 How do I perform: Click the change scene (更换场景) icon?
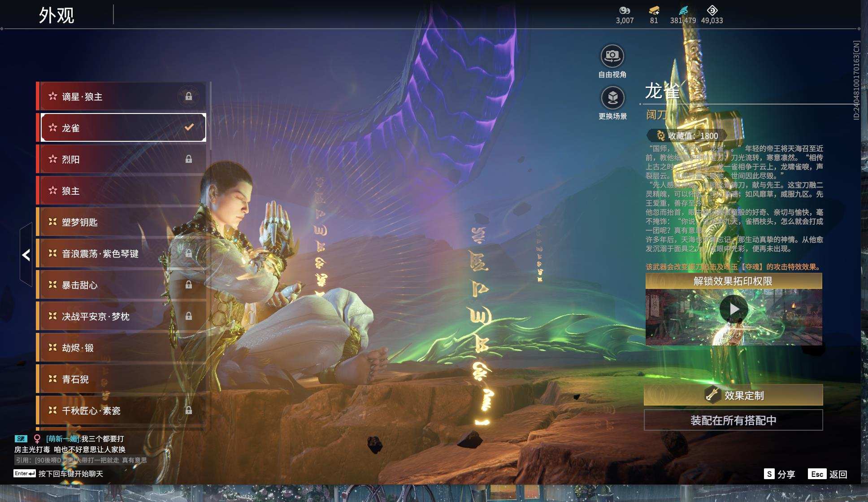click(612, 98)
